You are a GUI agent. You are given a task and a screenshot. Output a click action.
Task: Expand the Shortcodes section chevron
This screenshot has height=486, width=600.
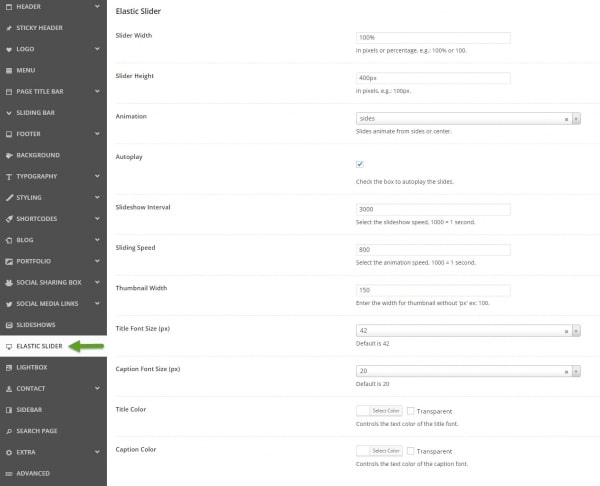pos(97,219)
